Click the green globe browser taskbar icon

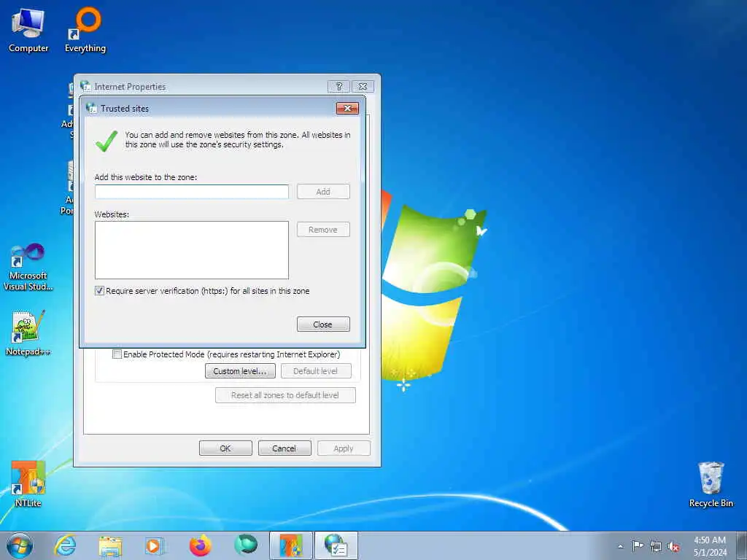(246, 545)
